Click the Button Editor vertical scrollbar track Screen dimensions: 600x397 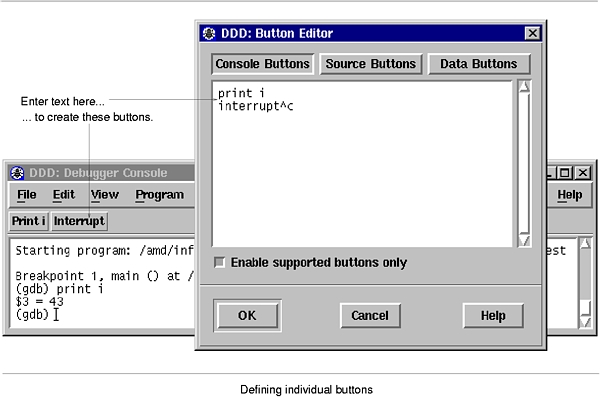(524, 163)
